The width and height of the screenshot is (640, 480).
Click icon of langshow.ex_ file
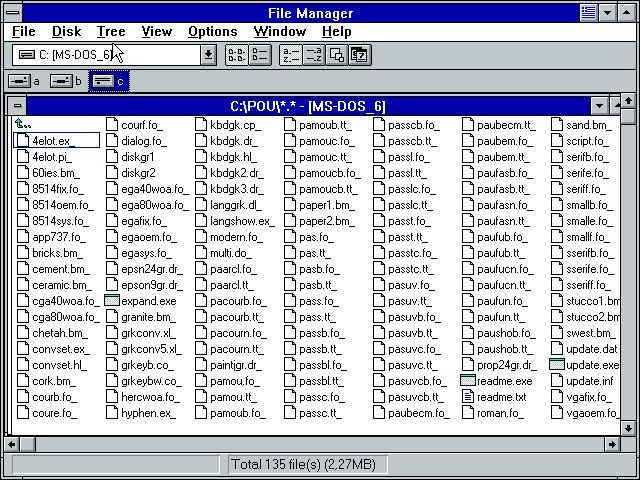click(201, 221)
